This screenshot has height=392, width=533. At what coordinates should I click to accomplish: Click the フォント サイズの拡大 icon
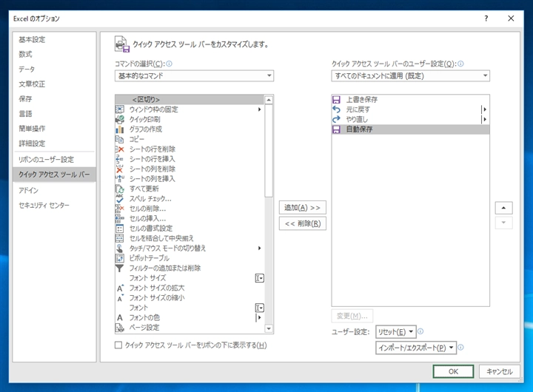click(x=120, y=288)
